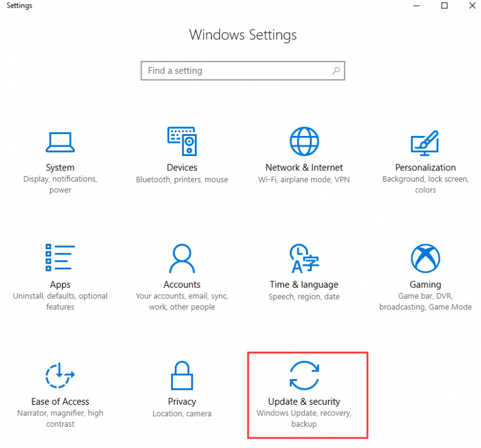Click 'Display, notifications, power' description

click(60, 184)
